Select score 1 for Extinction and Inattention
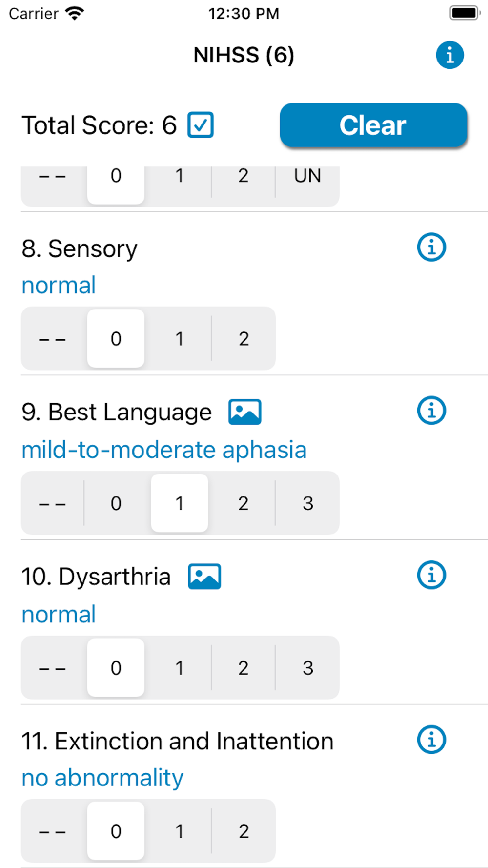The image size is (488, 868). [x=180, y=831]
